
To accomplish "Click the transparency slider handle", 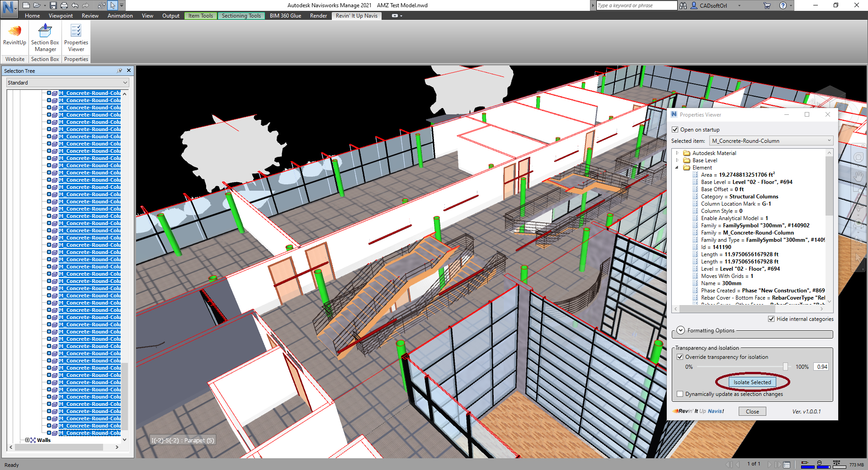I will point(785,367).
